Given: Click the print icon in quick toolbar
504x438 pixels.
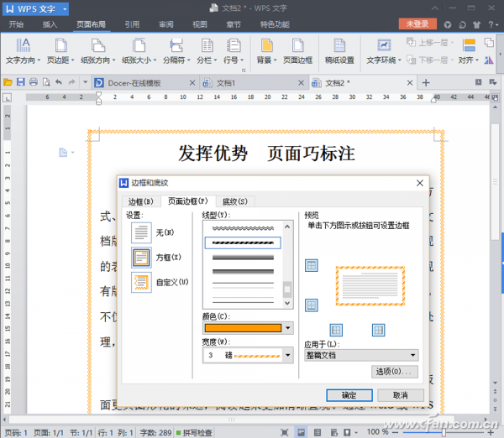Looking at the screenshot, I should pyautogui.click(x=34, y=82).
